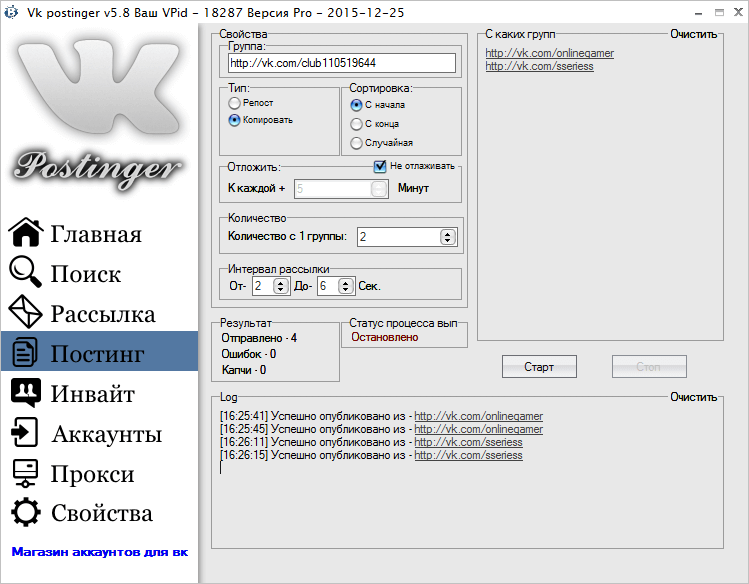Click the gear icon next to Свойства
The height and width of the screenshot is (584, 749).
[25, 512]
